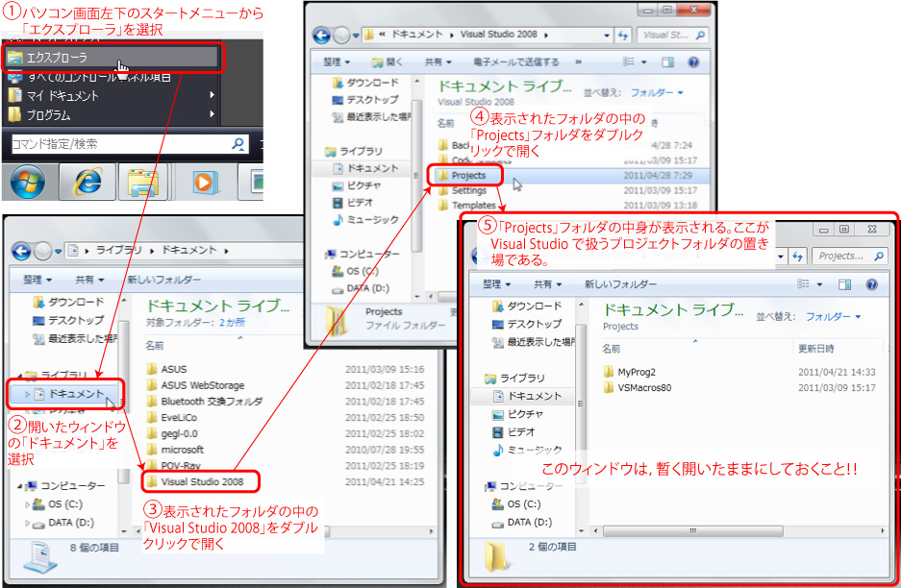Open the Explorer folder icon on the taskbar
Screen dimensions: 901x588
click(142, 184)
